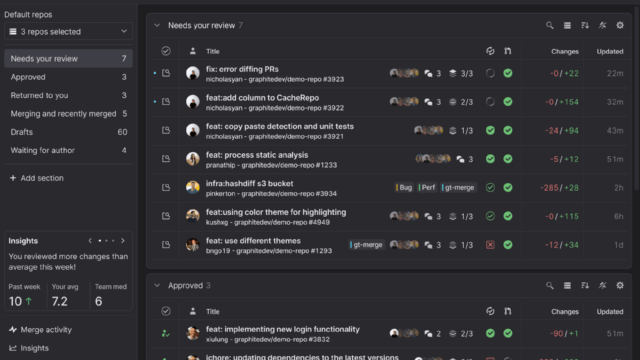640x360 pixels.
Task: Click failed CI status icon on 'use different themes'
Action: point(490,244)
